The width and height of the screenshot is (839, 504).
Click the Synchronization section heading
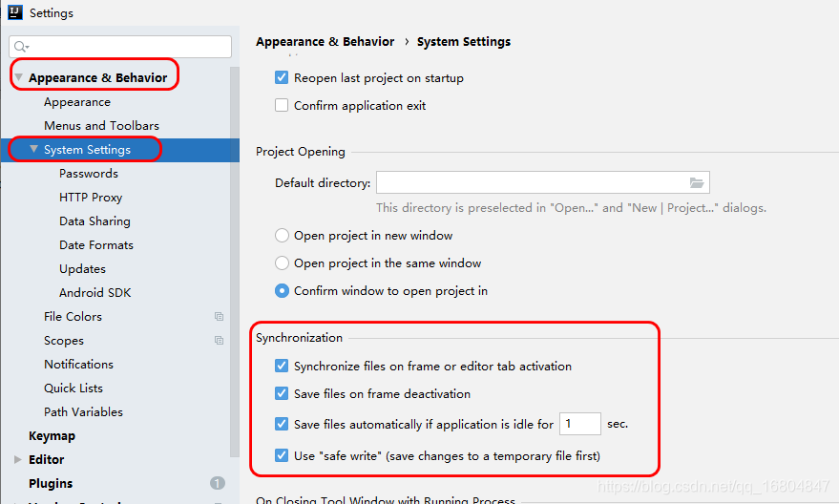click(299, 338)
